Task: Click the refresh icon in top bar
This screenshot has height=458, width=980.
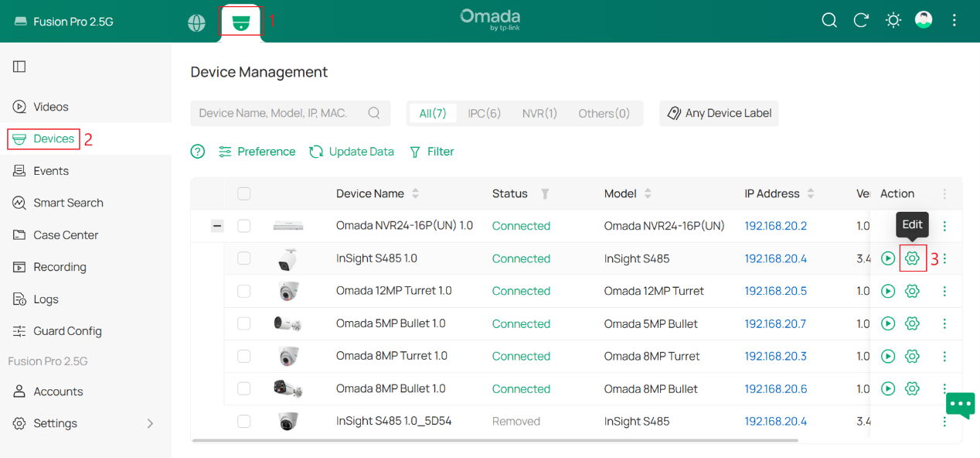Action: [861, 21]
